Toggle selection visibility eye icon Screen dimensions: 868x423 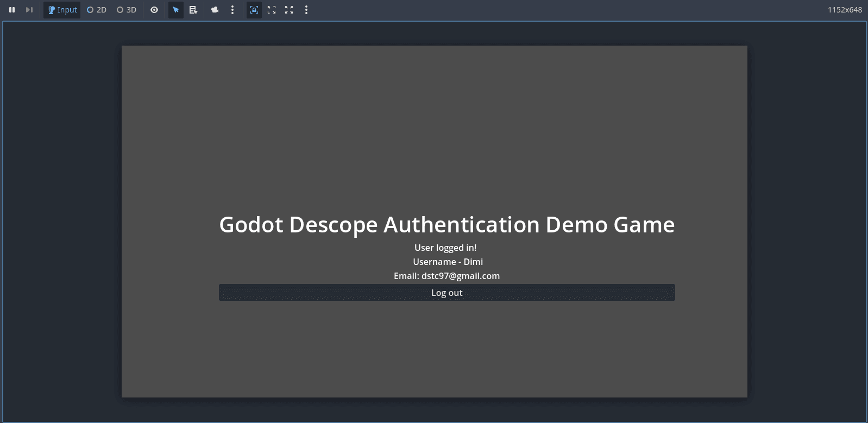point(154,10)
